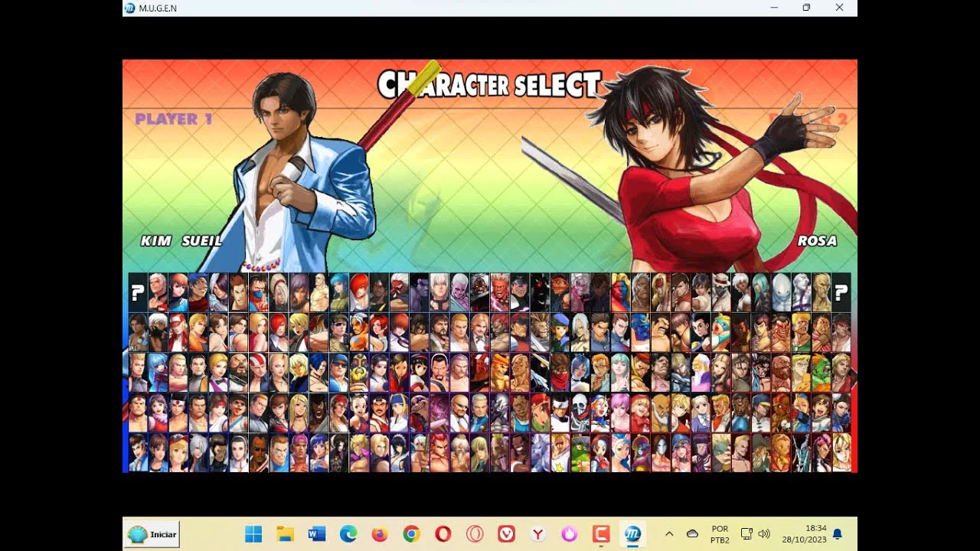Select Skullomania's skull-mask portrait
Viewport: 980px width, 551px height.
(x=580, y=412)
